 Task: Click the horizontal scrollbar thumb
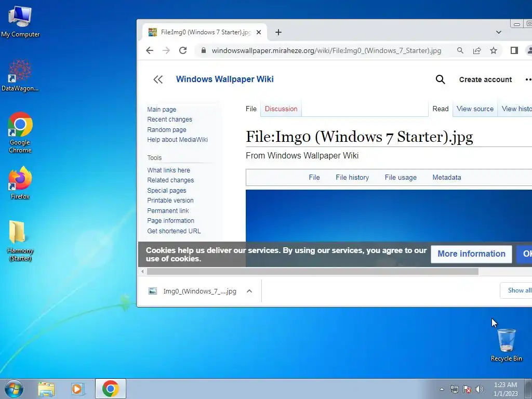pyautogui.click(x=312, y=271)
